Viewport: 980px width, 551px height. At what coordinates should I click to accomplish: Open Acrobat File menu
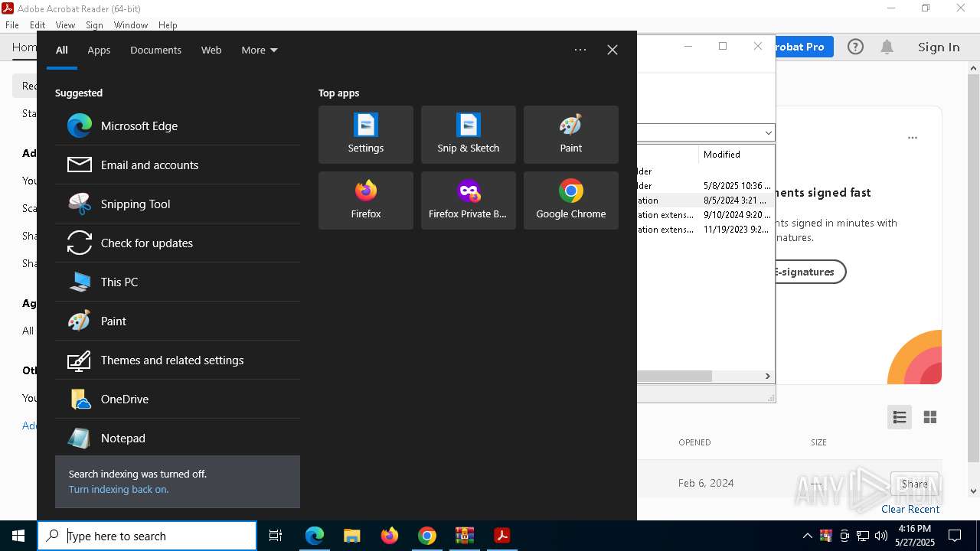[12, 25]
